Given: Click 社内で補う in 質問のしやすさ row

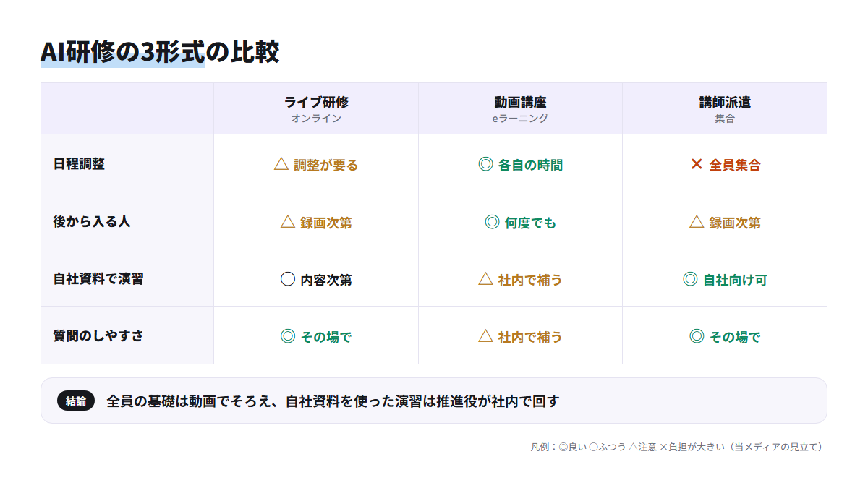Looking at the screenshot, I should 530,337.
